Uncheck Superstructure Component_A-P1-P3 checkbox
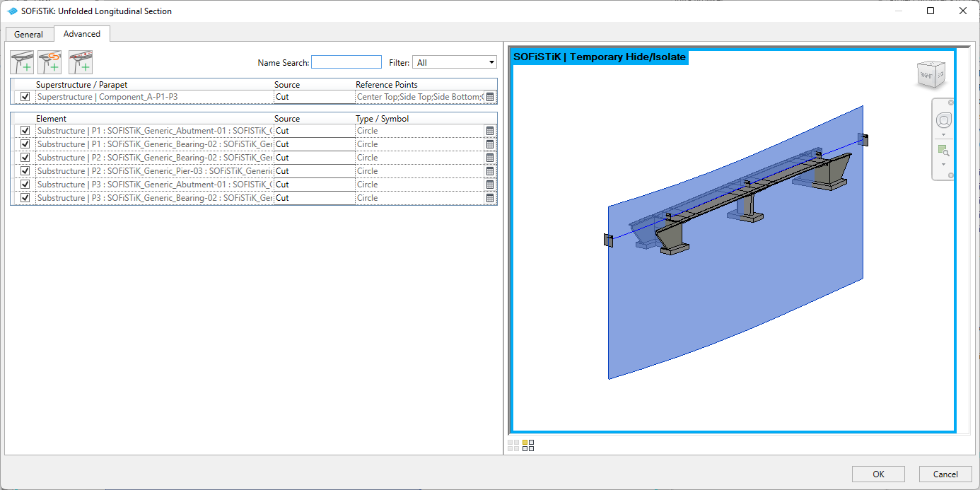980x490 pixels. click(25, 97)
